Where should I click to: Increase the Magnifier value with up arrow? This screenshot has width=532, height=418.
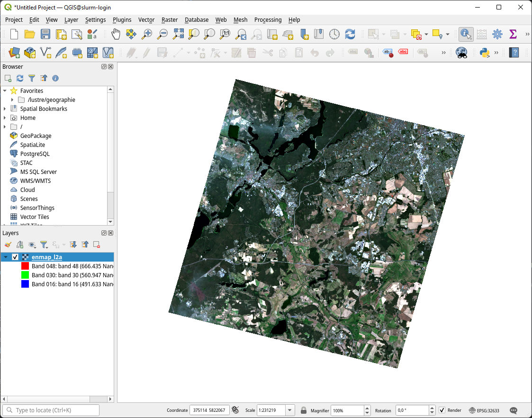point(367,408)
